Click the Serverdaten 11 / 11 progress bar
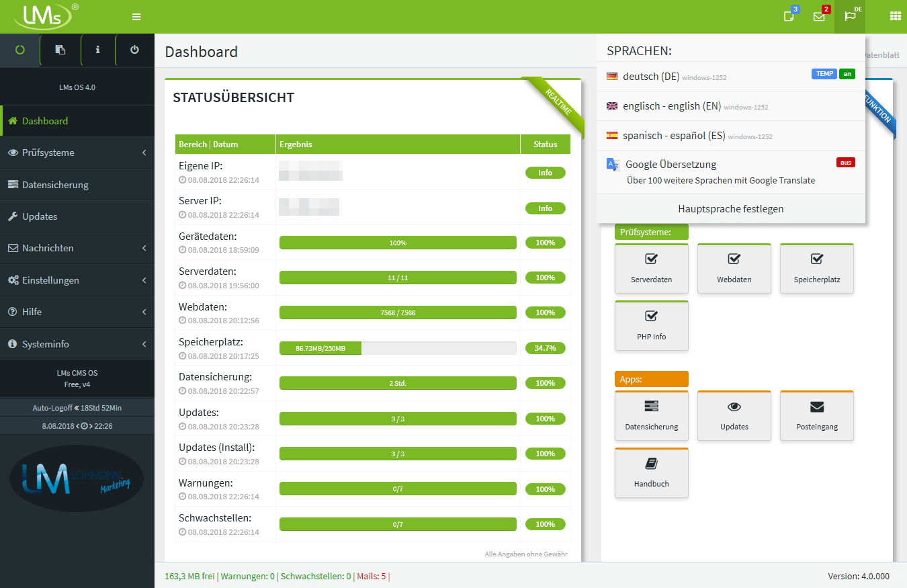907x588 pixels. click(x=398, y=278)
